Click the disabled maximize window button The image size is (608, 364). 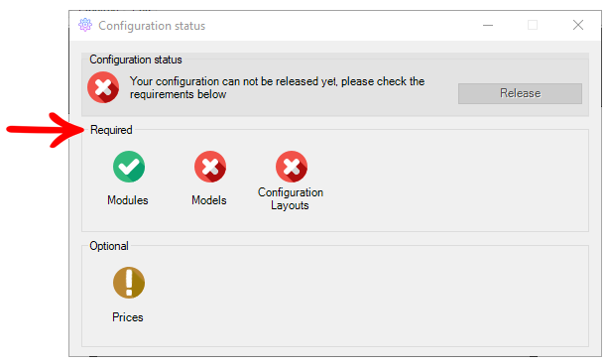[x=533, y=25]
